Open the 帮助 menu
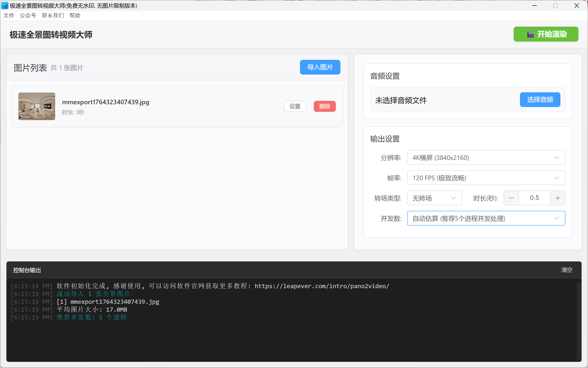Screen dimensions: 588x368 coord(75,16)
